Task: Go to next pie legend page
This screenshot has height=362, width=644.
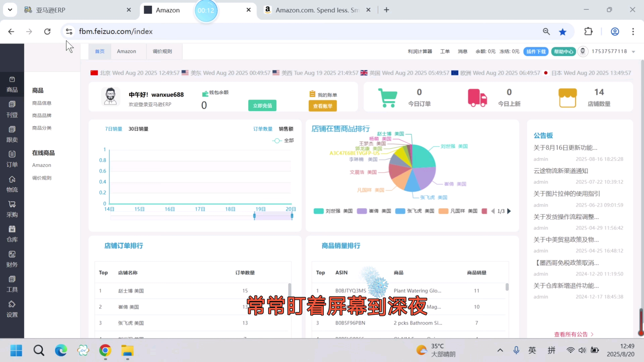Action: pyautogui.click(x=509, y=211)
